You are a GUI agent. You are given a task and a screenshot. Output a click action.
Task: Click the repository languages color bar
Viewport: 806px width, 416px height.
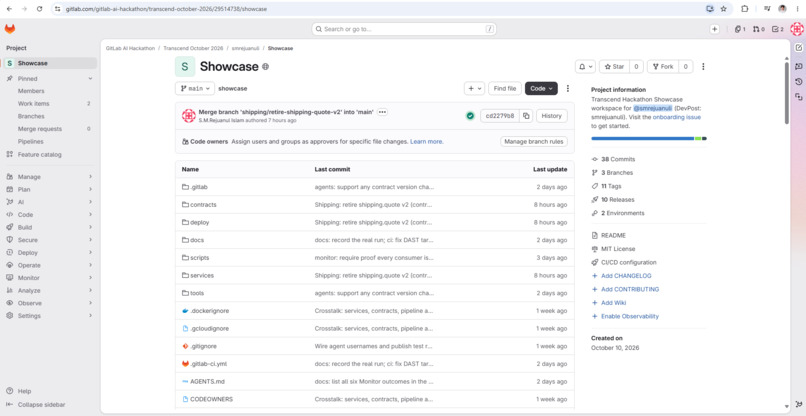649,138
